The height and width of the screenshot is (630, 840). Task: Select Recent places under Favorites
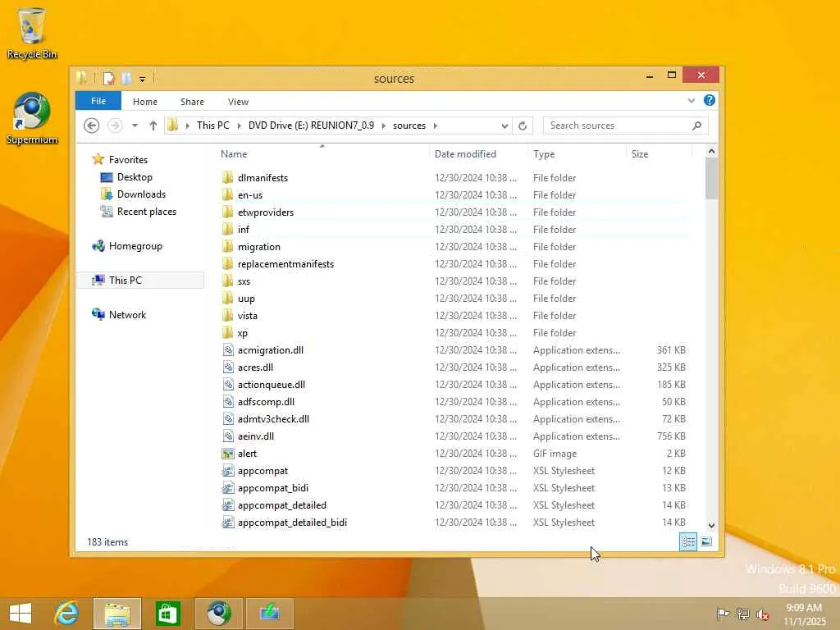(x=147, y=212)
